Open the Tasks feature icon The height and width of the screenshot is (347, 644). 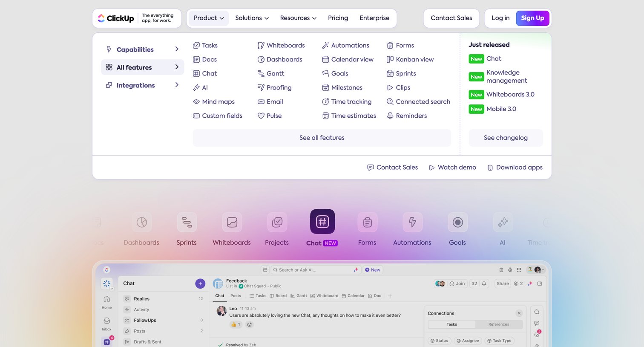(196, 45)
